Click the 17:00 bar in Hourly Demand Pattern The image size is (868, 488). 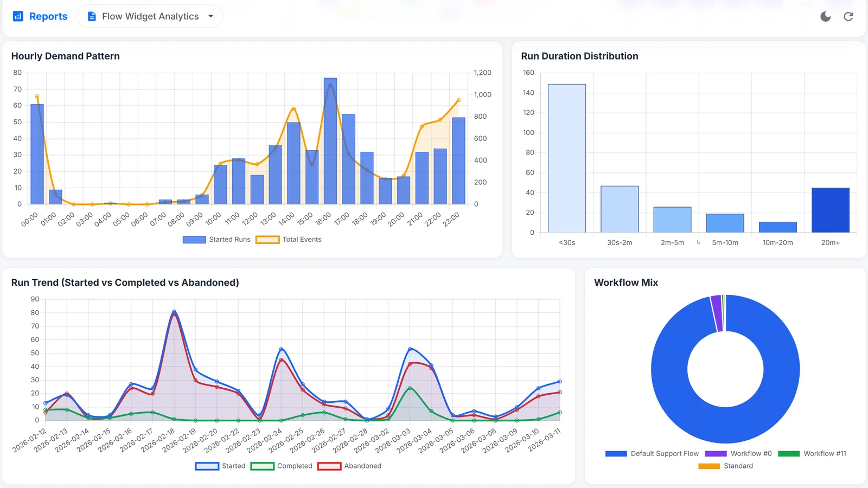click(349, 159)
